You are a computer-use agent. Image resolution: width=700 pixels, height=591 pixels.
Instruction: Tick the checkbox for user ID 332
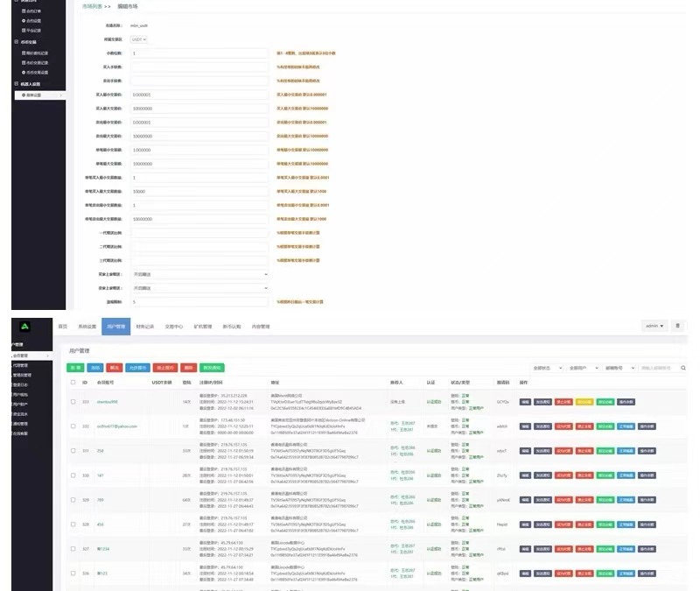pyautogui.click(x=73, y=426)
